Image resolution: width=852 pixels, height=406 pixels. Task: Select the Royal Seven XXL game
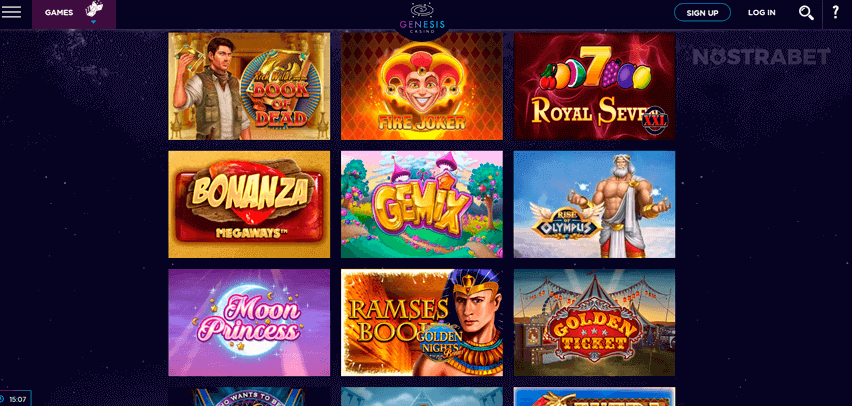594,86
